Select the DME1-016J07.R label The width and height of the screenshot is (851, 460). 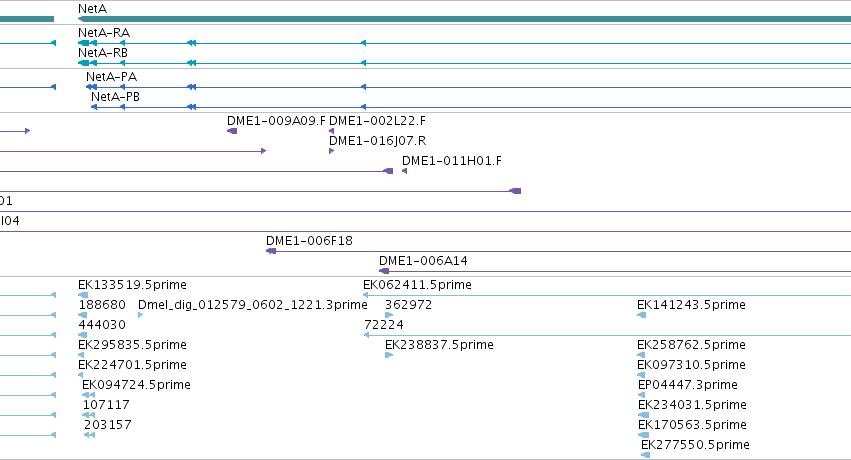(377, 140)
